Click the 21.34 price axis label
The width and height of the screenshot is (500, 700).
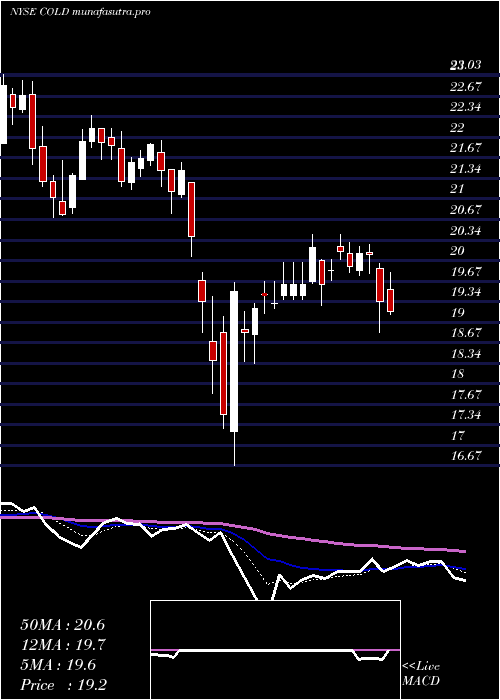[466, 169]
